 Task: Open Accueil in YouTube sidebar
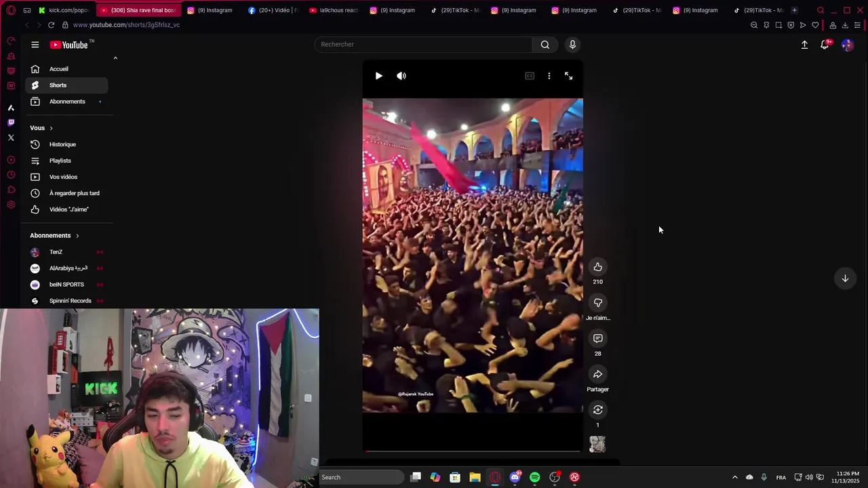click(x=66, y=69)
